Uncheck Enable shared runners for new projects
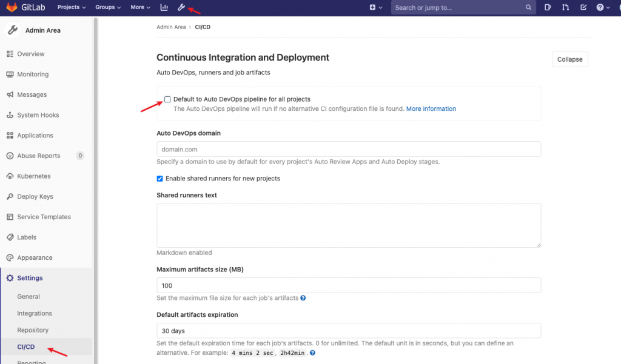The height and width of the screenshot is (364, 621). (159, 179)
